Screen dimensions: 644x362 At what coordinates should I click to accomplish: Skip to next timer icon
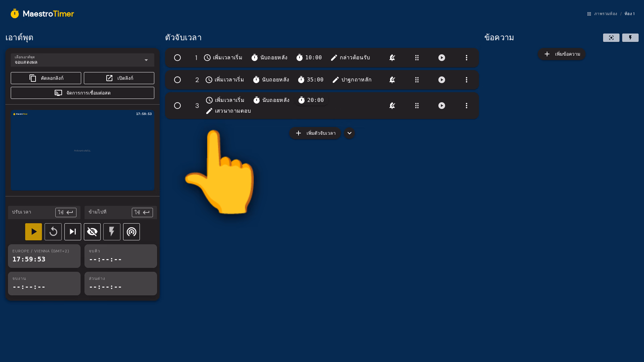tap(73, 232)
